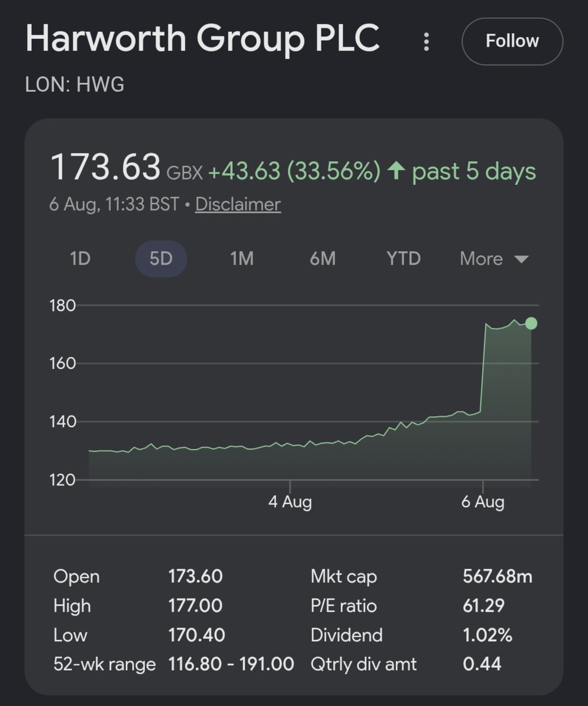Show the 6M chart range
Screen dimensions: 588x706
323,259
